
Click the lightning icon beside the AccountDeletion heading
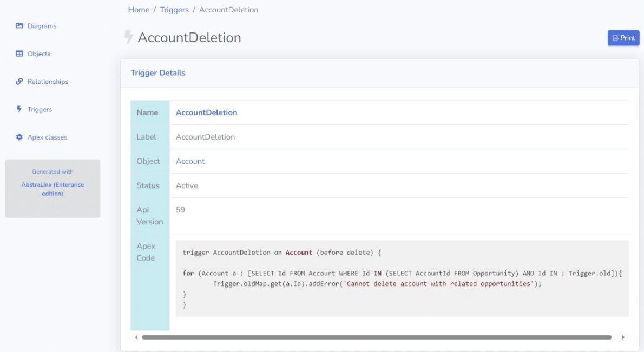click(128, 37)
